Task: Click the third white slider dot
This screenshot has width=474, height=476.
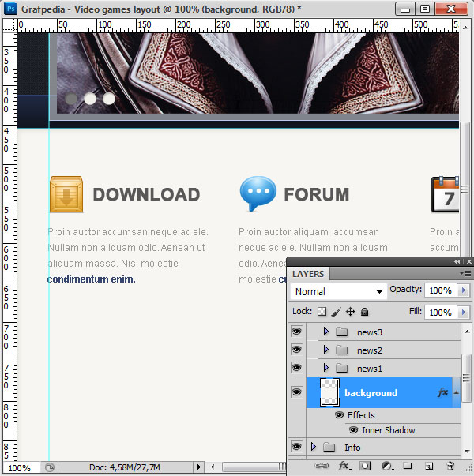Action: pos(109,99)
